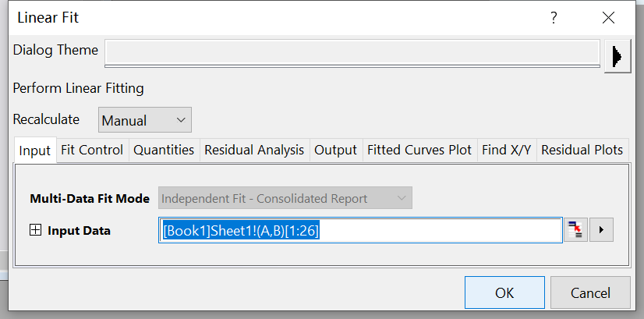644x319 pixels.
Task: Close the Linear Fit dialog
Action: click(x=608, y=18)
